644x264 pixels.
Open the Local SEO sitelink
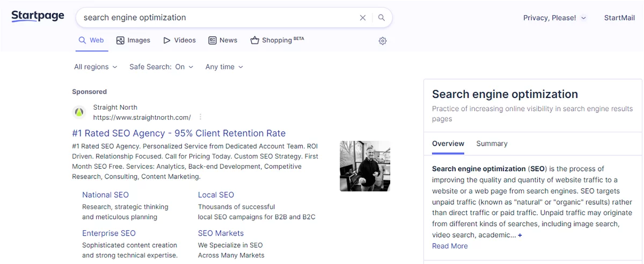click(216, 195)
